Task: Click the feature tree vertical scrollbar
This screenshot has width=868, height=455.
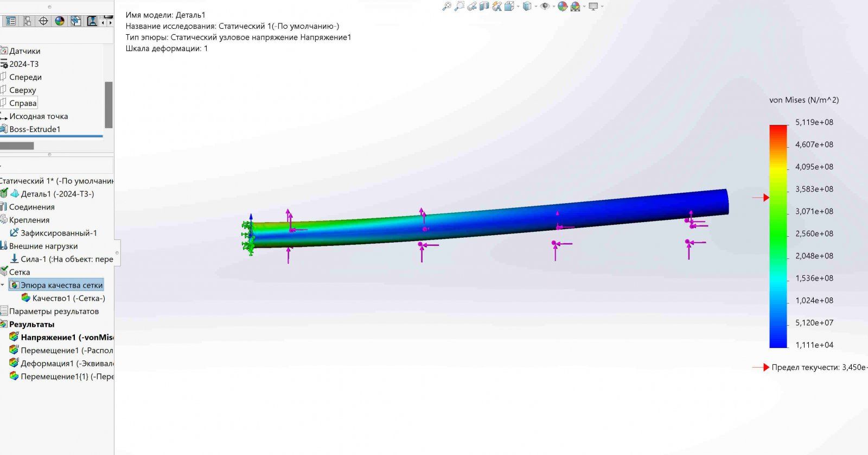Action: point(108,104)
